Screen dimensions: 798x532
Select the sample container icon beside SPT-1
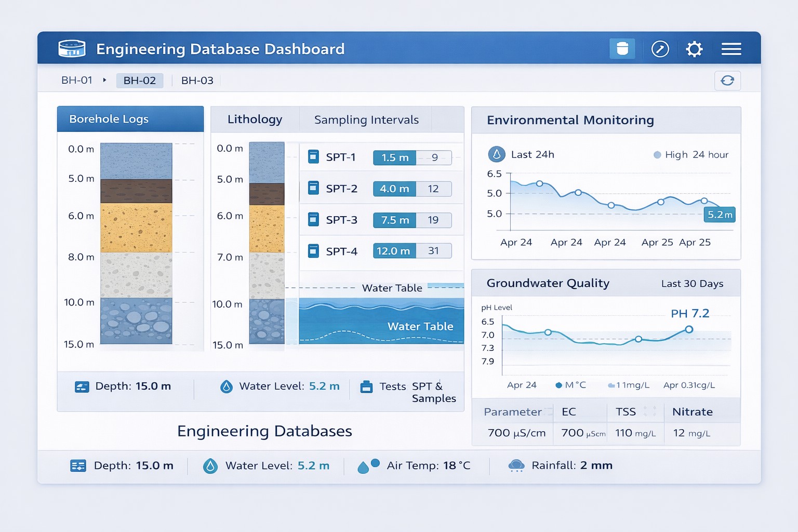[x=314, y=157]
